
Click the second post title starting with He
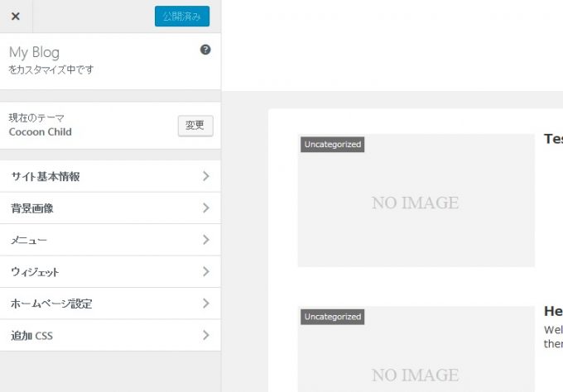pos(553,311)
